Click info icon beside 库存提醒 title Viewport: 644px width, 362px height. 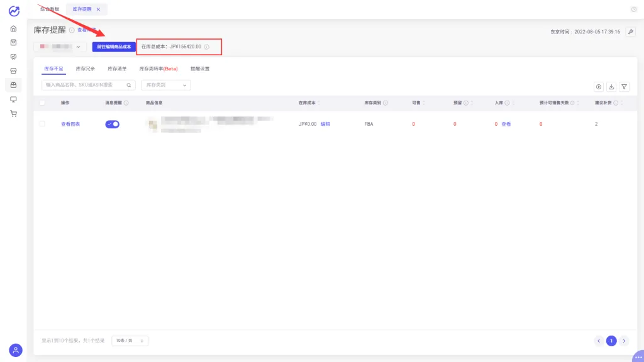[72, 30]
